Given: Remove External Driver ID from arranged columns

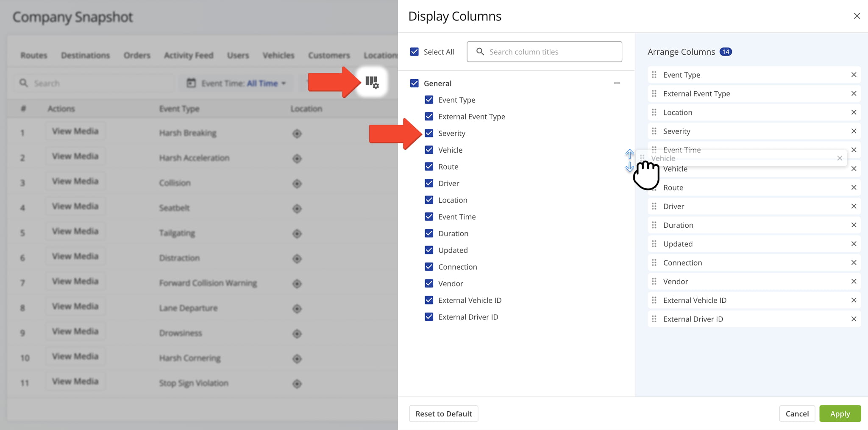Looking at the screenshot, I should (854, 319).
